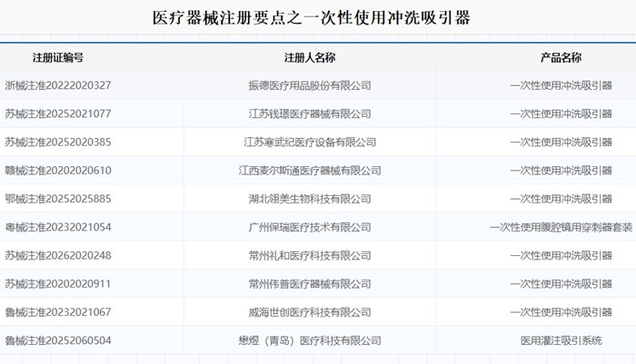
Task: Click the 产品名称 column header
Action: [x=561, y=57]
